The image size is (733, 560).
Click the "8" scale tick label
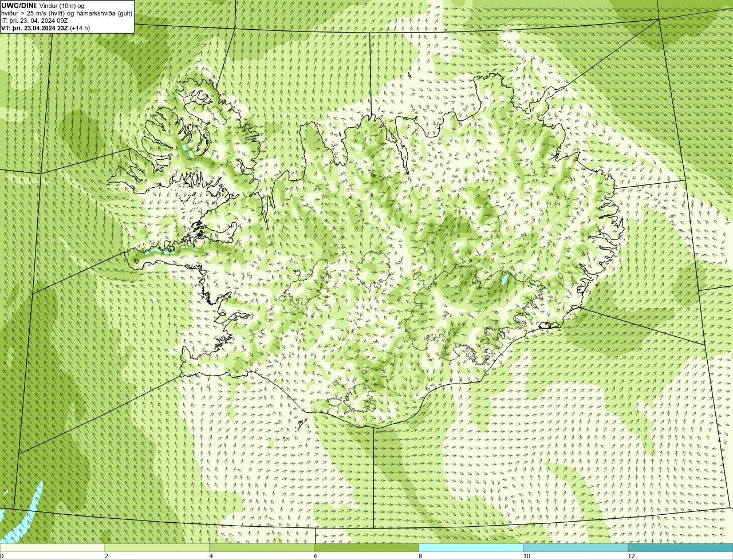point(420,556)
